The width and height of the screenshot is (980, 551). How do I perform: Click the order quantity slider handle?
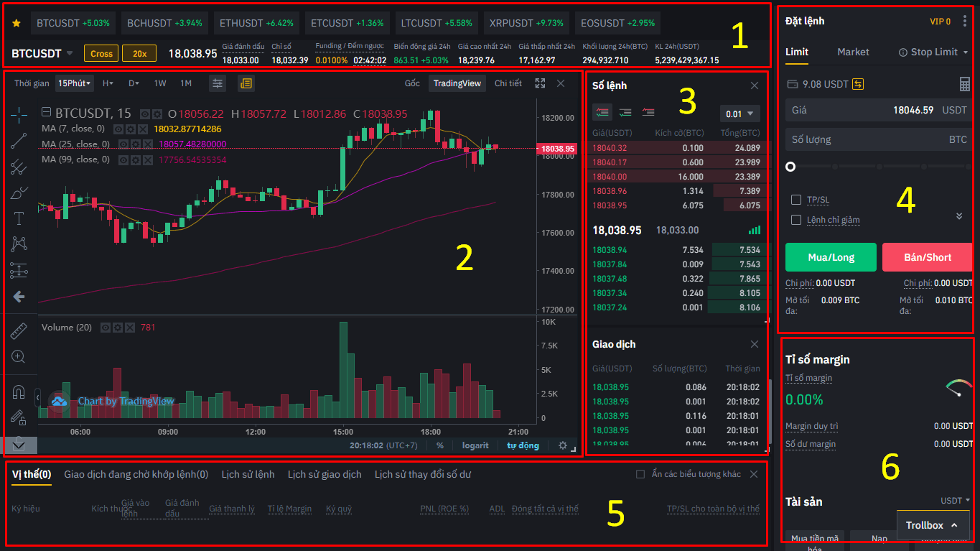click(790, 167)
